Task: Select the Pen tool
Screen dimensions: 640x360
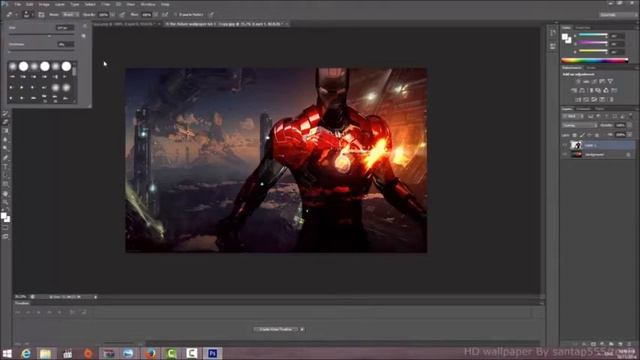Action: point(5,157)
